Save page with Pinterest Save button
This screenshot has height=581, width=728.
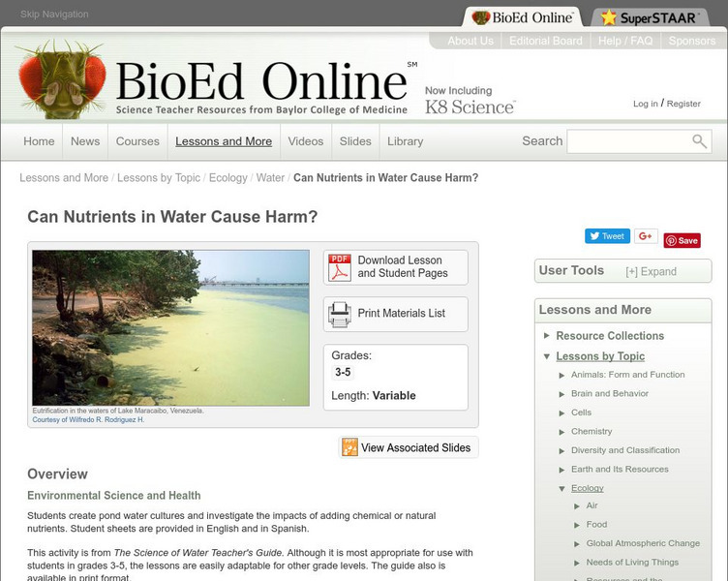point(682,240)
